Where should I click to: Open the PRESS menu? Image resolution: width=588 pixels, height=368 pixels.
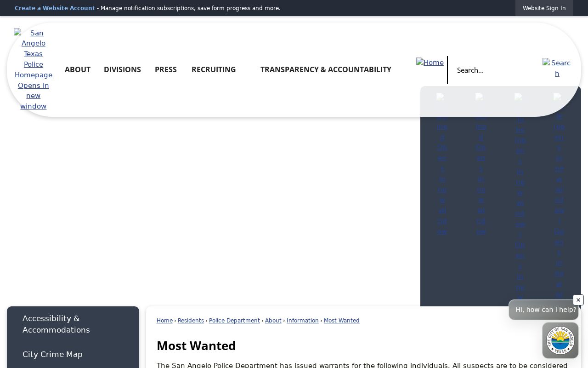(x=166, y=69)
